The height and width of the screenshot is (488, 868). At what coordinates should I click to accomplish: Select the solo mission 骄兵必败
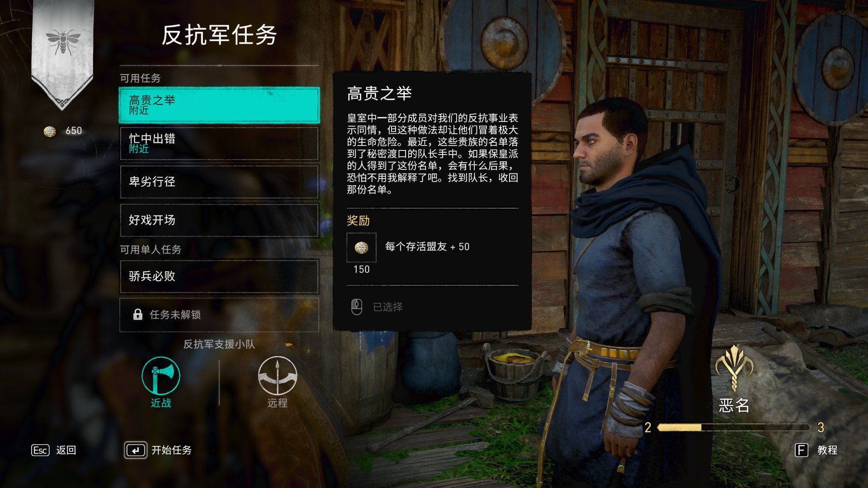[219, 277]
